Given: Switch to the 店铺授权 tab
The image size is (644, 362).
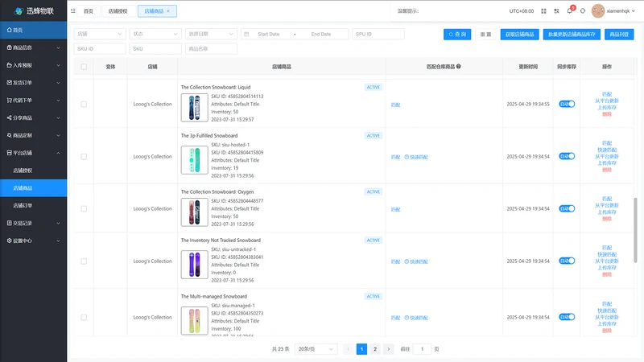Looking at the screenshot, I should 118,11.
